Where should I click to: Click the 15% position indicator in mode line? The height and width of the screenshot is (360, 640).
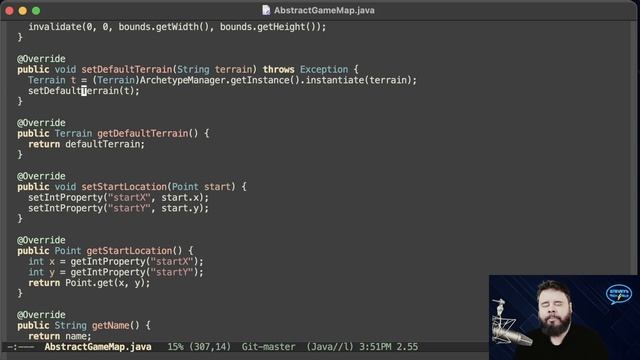coord(176,347)
